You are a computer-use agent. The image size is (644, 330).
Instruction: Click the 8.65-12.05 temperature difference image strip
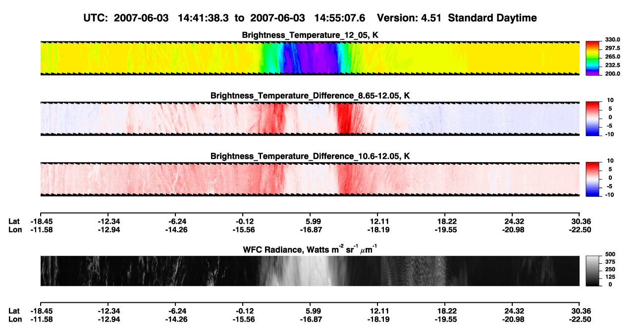click(310, 119)
